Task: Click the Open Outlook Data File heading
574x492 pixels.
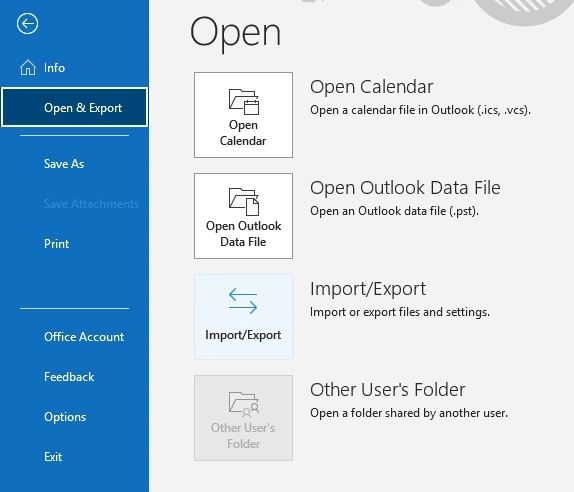Action: (405, 188)
